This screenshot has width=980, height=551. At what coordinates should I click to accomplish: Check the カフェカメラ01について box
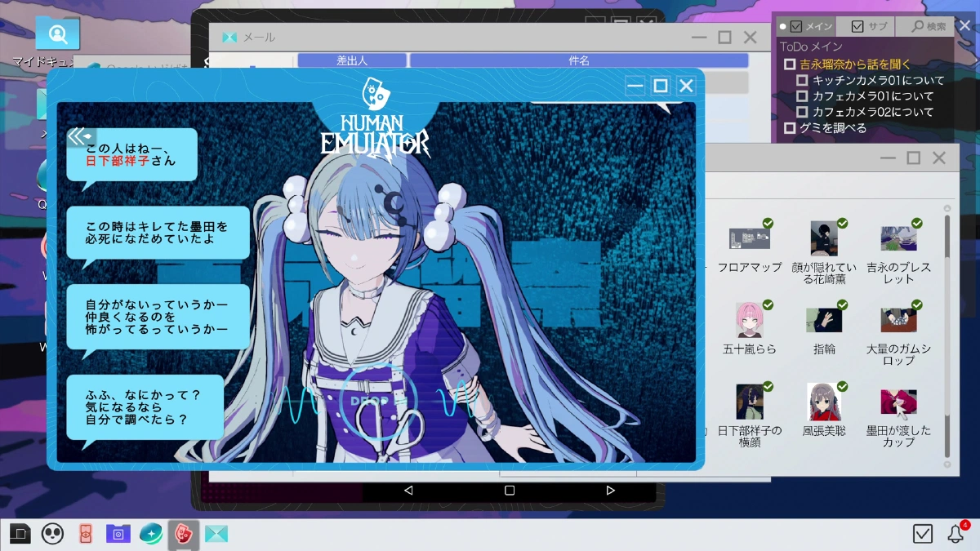[x=802, y=96]
